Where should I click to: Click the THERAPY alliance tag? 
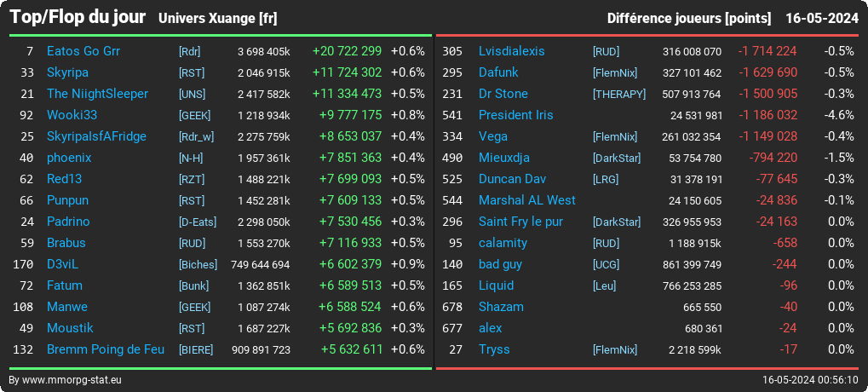tap(619, 94)
